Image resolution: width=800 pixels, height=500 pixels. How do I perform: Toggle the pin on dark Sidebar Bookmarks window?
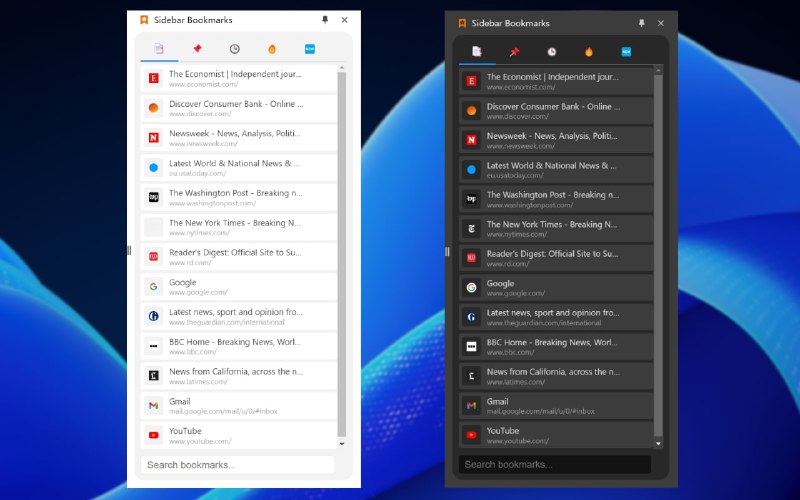point(642,23)
